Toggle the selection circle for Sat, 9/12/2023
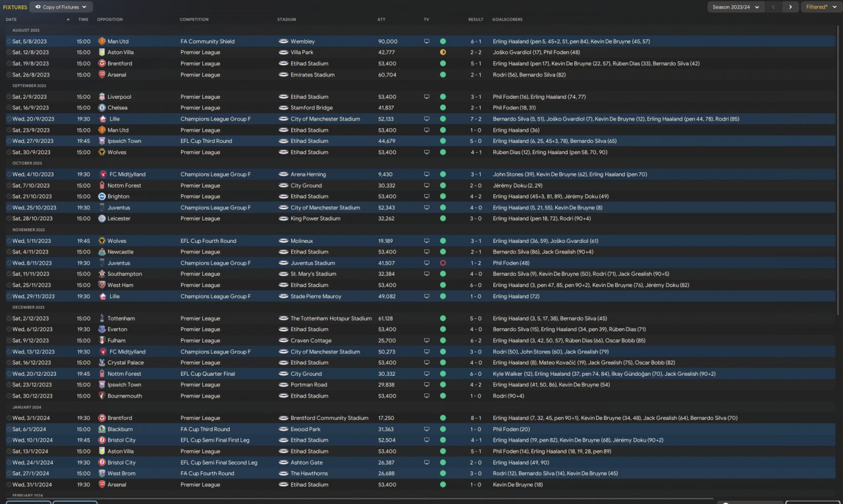The width and height of the screenshot is (843, 504). [9, 341]
